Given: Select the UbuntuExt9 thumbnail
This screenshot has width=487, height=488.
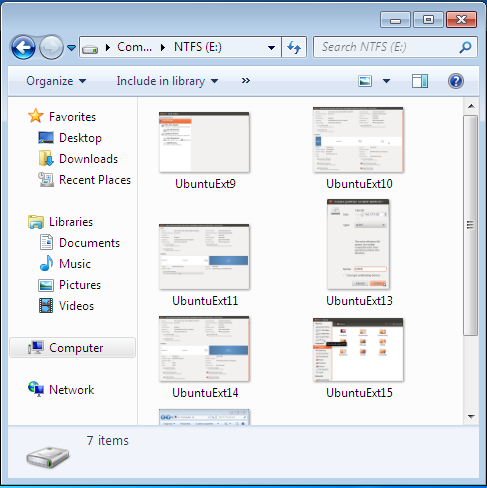Looking at the screenshot, I should coord(204,142).
